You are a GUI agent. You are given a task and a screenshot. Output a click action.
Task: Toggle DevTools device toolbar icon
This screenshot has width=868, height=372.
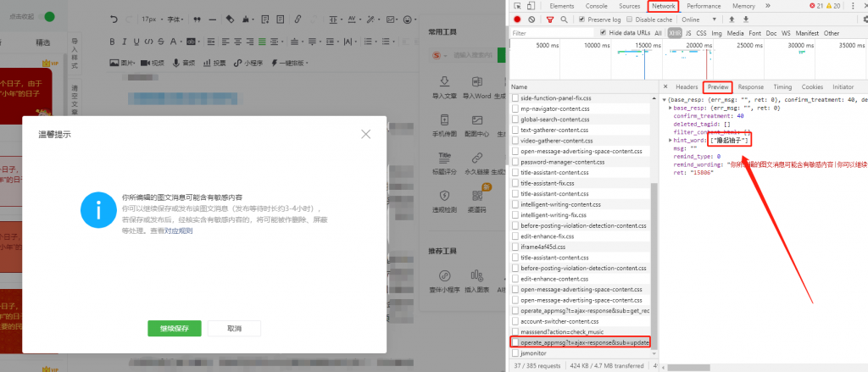click(531, 6)
